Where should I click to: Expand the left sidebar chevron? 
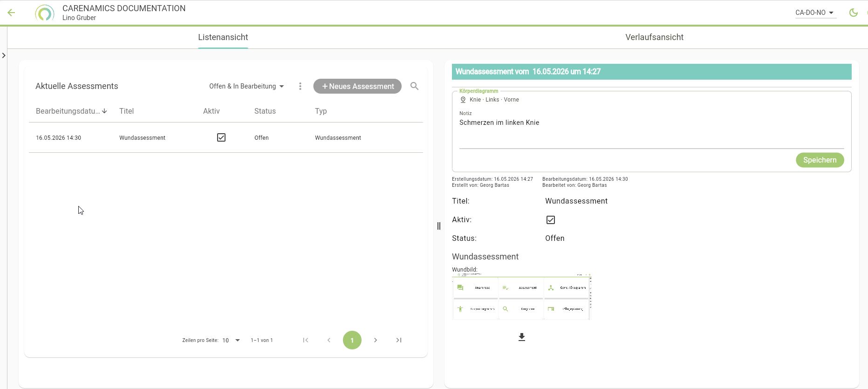tap(4, 55)
